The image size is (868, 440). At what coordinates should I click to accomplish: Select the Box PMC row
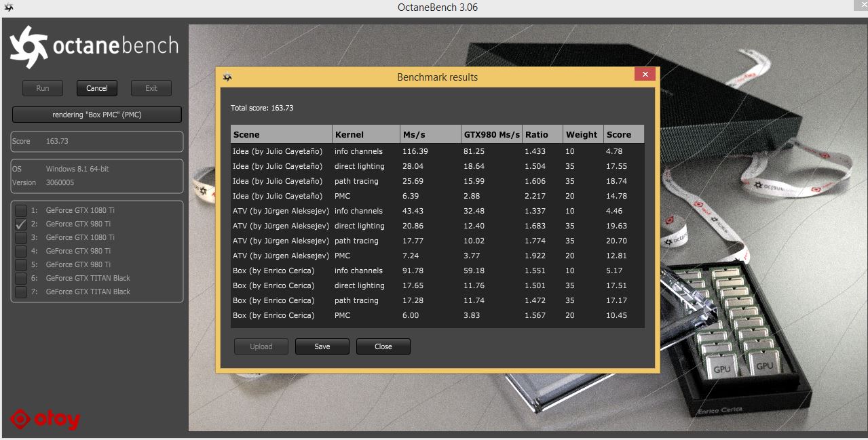click(438, 315)
